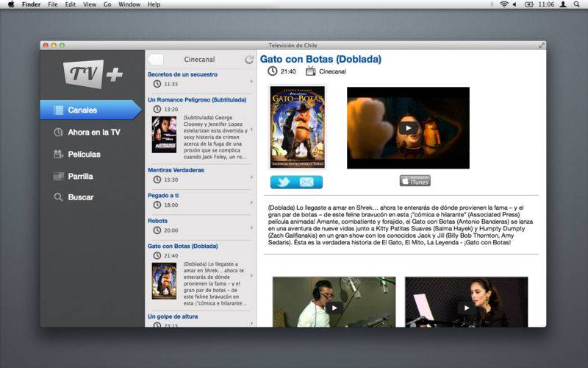Click clock icon beside 21:40 in list
The image size is (588, 368).
157,255
